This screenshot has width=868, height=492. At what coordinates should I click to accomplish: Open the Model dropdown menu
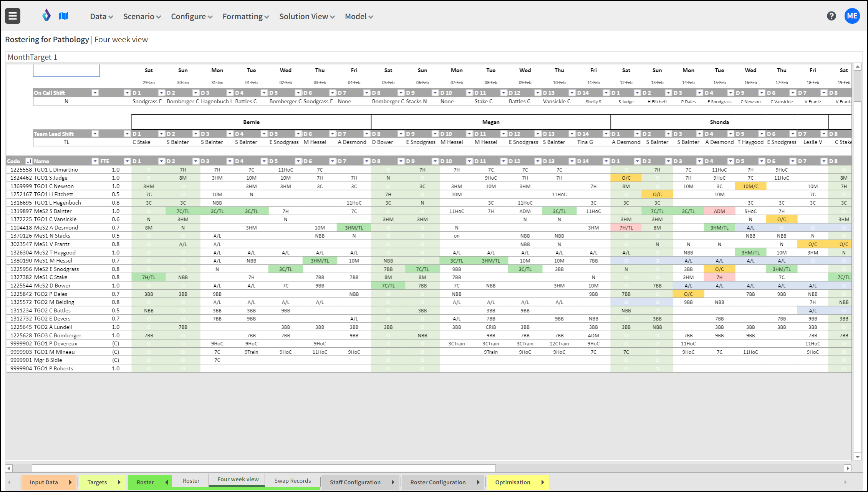click(x=359, y=17)
